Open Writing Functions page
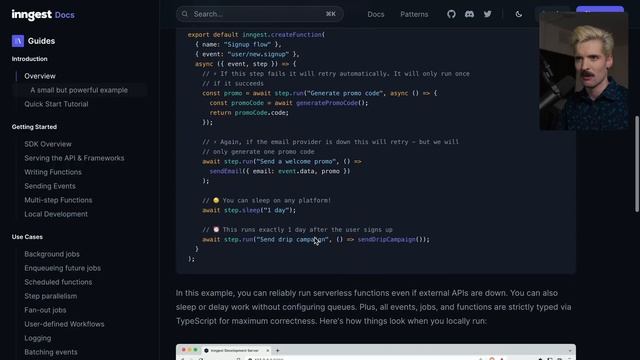640x360 pixels. coord(53,172)
